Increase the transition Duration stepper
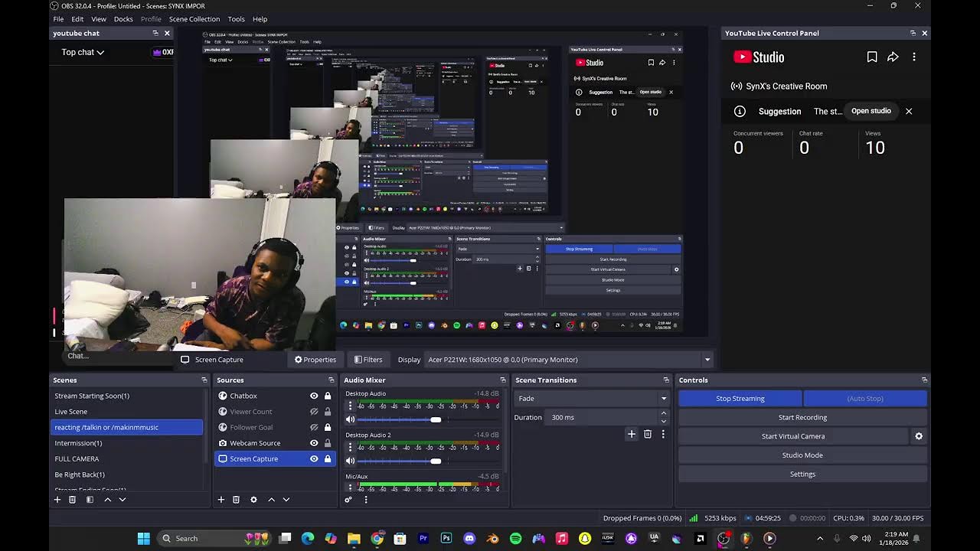The image size is (980, 551). click(x=663, y=414)
